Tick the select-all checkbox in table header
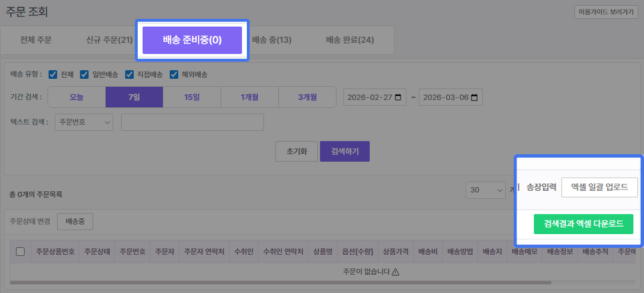This screenshot has height=293, width=644. click(x=21, y=251)
